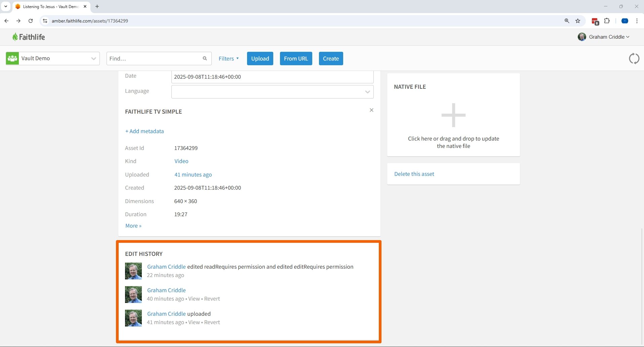The width and height of the screenshot is (644, 347).
Task: Click the Asset Id value 17364299
Action: 186,148
